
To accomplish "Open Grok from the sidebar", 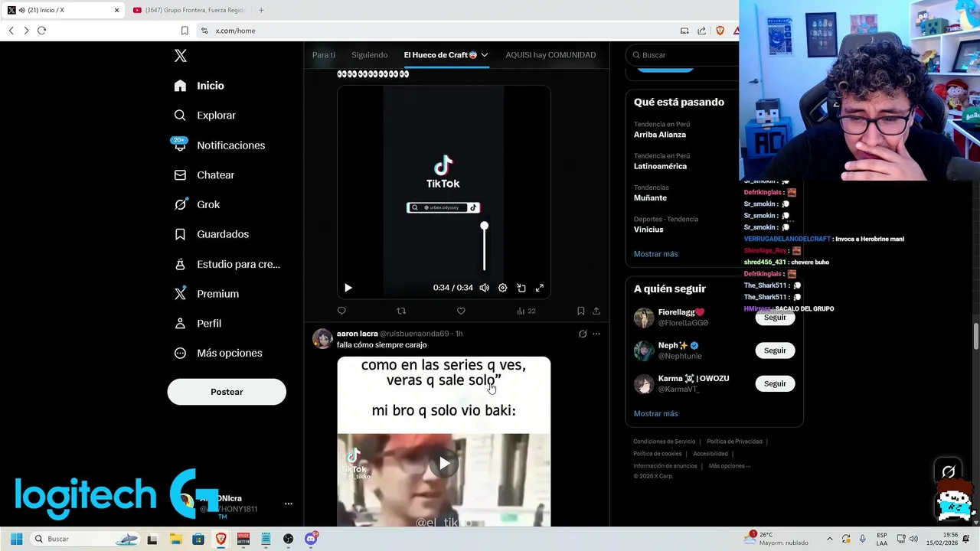I will [198, 204].
